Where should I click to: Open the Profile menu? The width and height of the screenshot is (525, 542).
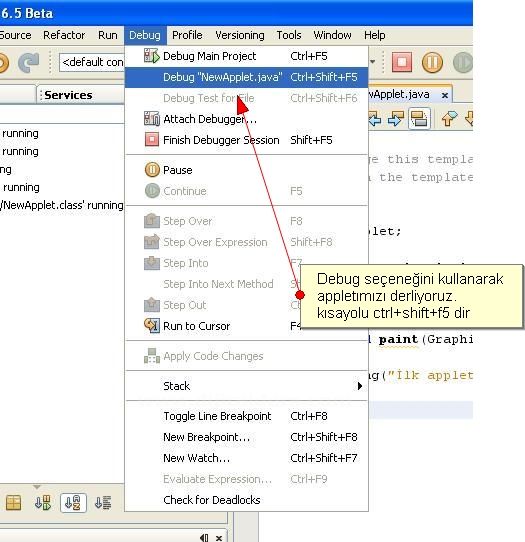pyautogui.click(x=187, y=35)
